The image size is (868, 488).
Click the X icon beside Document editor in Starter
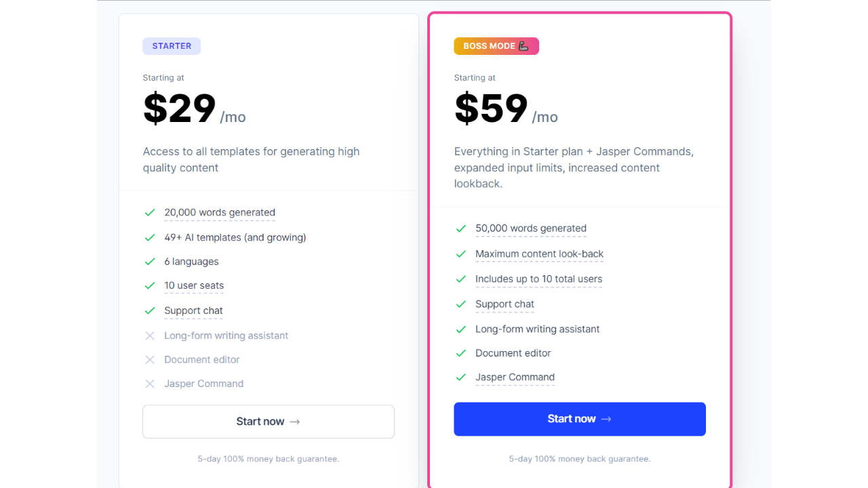click(x=150, y=360)
